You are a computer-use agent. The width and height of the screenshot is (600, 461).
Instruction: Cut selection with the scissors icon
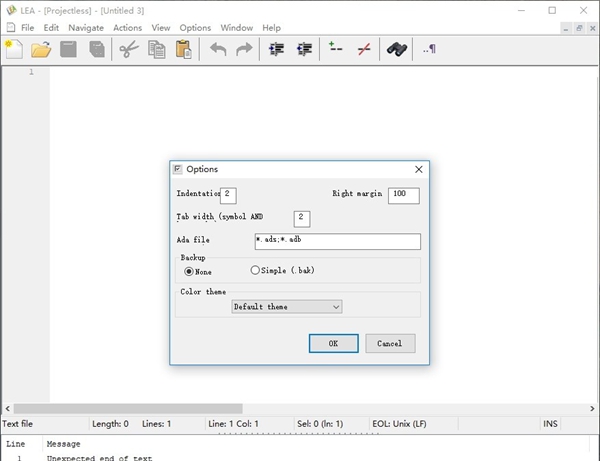[x=129, y=49]
